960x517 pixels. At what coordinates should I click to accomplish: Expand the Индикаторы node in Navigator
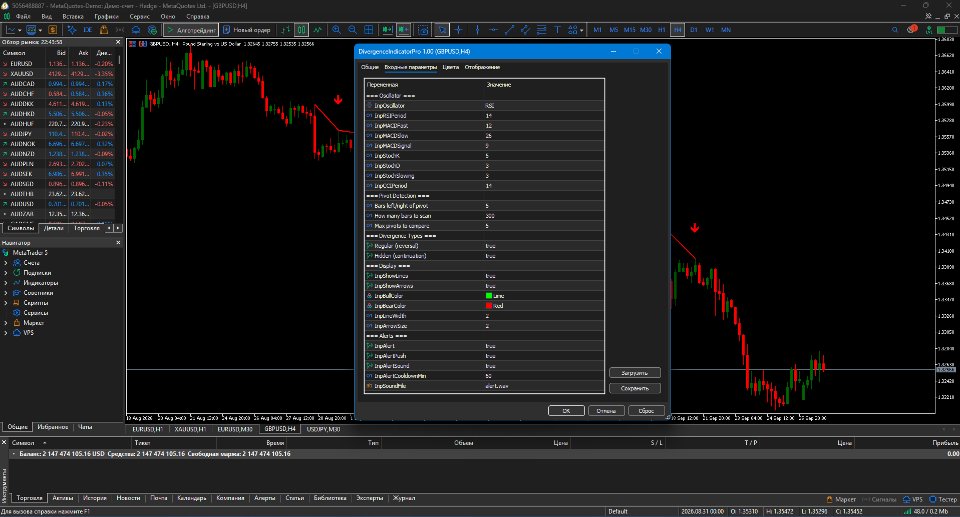6,283
